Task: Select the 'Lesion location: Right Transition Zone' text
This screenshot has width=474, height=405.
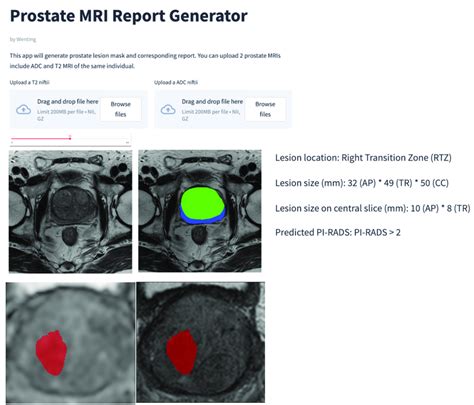Action: (x=363, y=158)
